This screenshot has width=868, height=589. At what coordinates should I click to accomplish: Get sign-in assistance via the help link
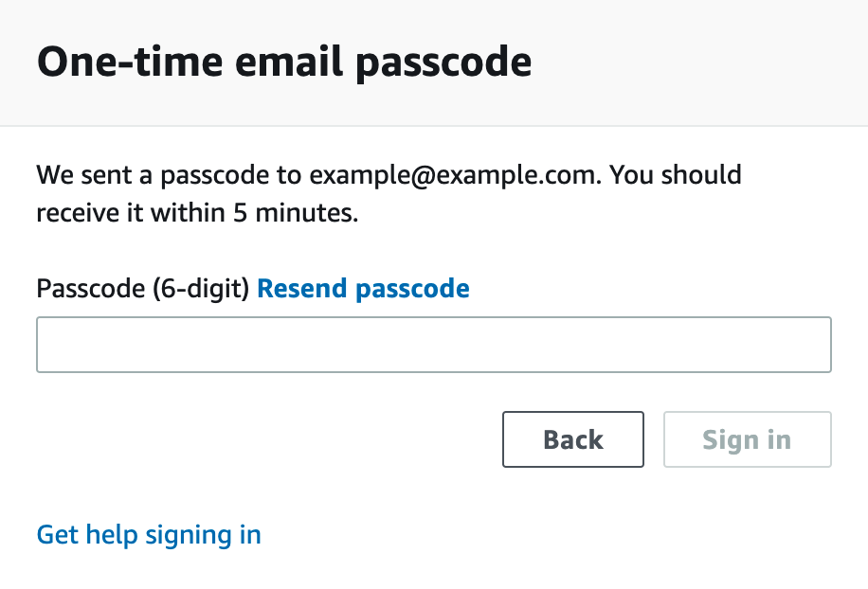coord(149,535)
